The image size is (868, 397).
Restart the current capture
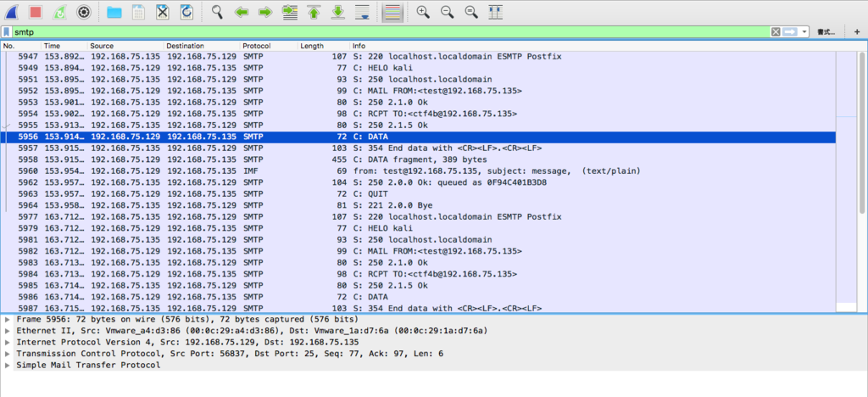point(60,12)
